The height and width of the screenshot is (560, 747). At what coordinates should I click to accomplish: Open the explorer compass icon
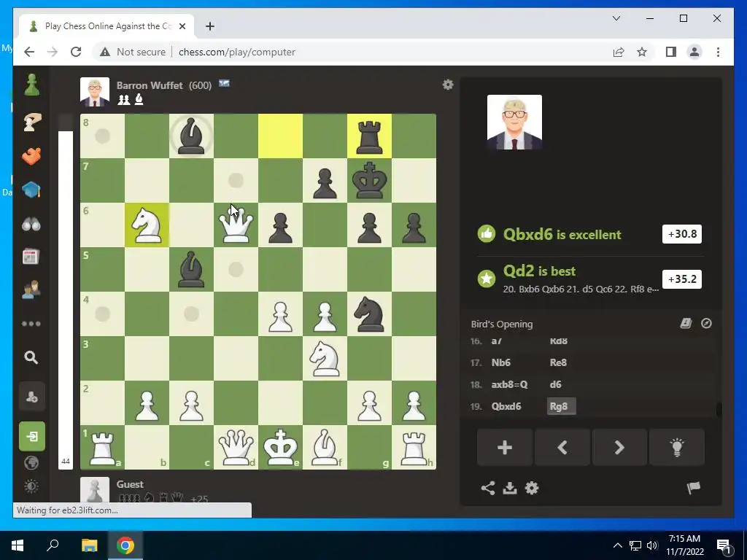(706, 323)
